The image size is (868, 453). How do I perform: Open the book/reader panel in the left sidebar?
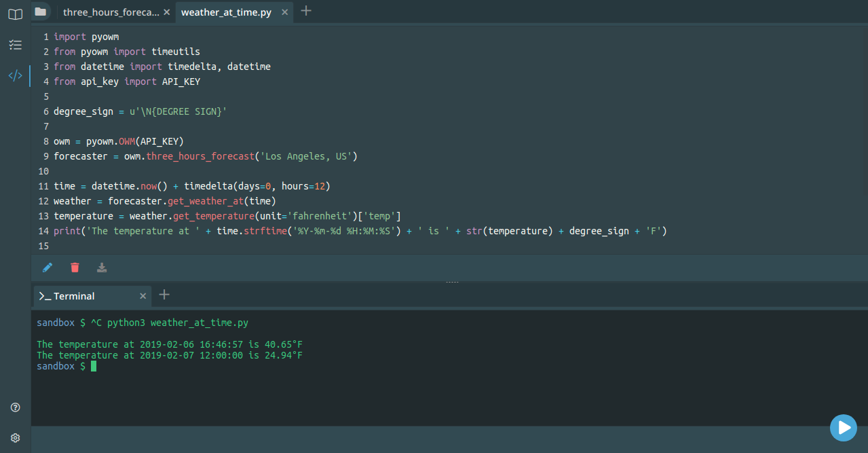tap(14, 14)
